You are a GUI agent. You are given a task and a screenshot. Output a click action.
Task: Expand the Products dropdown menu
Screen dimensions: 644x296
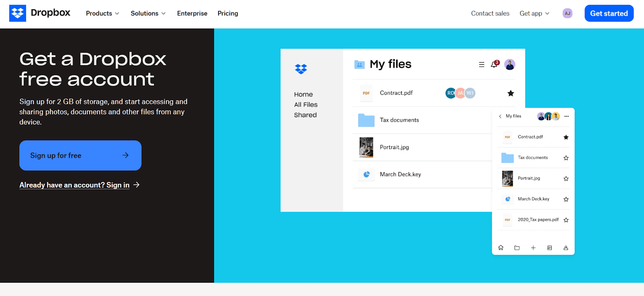pos(103,13)
